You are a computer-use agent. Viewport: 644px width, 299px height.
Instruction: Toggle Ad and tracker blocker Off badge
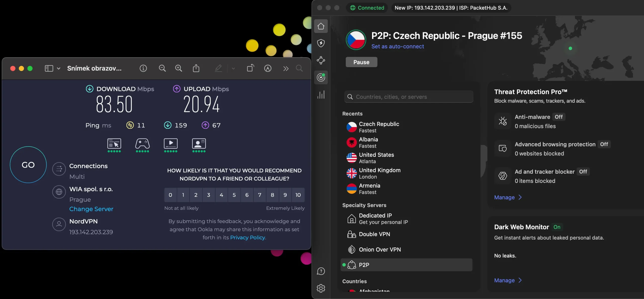point(583,172)
